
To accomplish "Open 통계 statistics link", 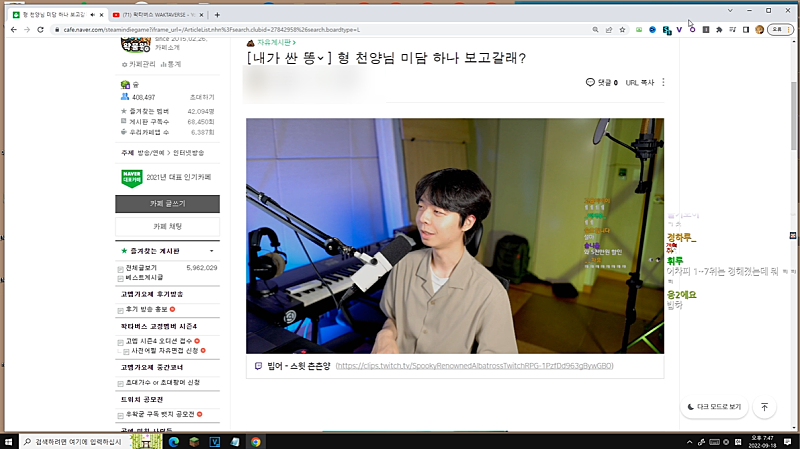I will point(171,64).
